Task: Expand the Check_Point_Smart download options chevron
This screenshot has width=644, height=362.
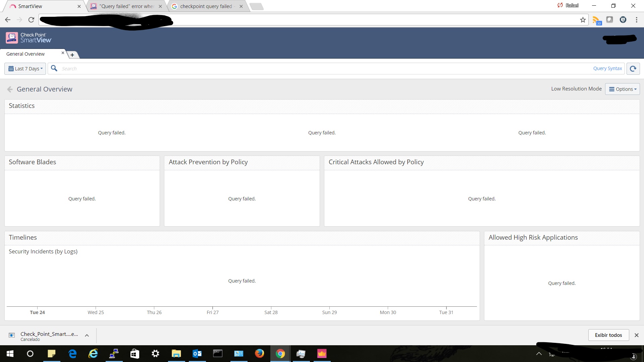Action: pyautogui.click(x=87, y=335)
